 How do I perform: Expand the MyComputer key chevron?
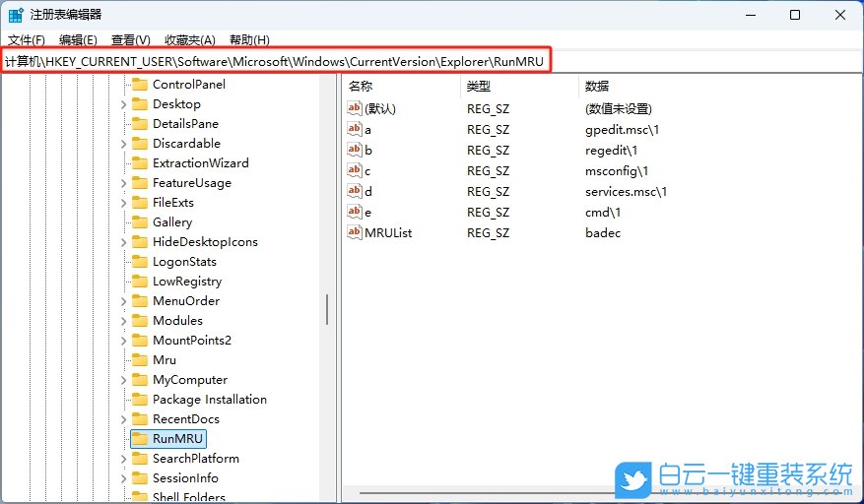(123, 380)
